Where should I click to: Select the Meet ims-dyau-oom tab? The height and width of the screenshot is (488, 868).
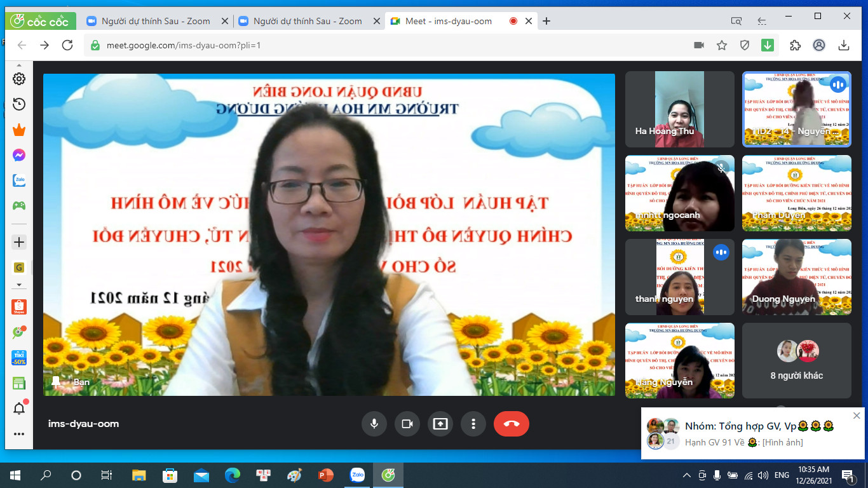(448, 21)
